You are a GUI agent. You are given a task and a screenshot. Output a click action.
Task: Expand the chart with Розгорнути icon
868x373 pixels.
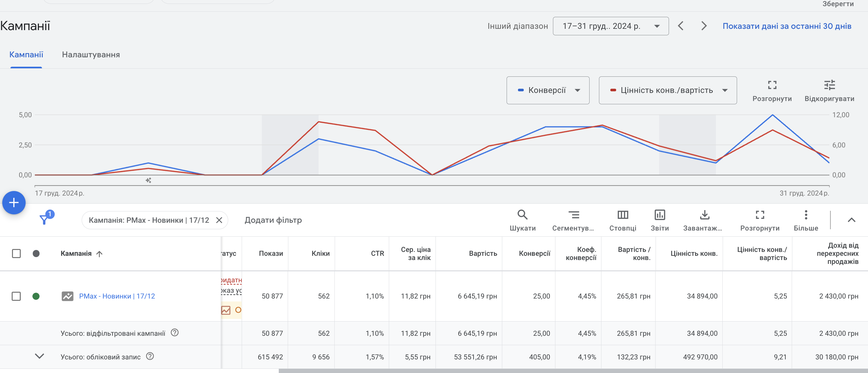pyautogui.click(x=772, y=85)
